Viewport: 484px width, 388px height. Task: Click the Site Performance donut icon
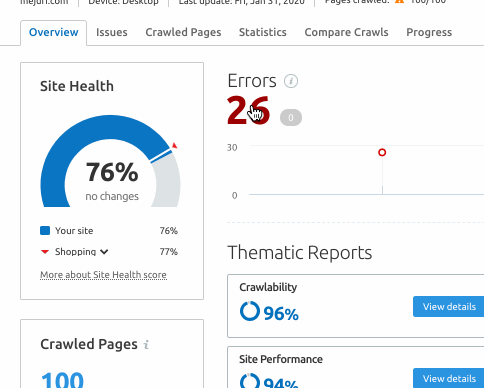(250, 381)
